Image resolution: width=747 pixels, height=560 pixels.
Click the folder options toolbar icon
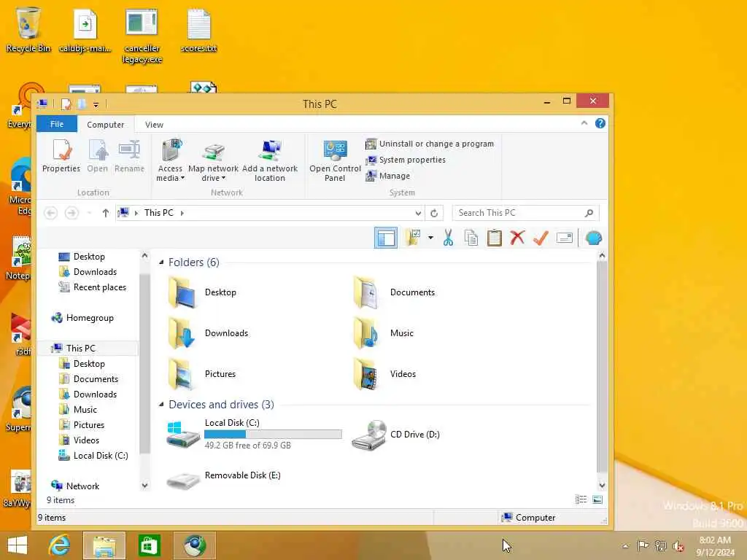413,238
